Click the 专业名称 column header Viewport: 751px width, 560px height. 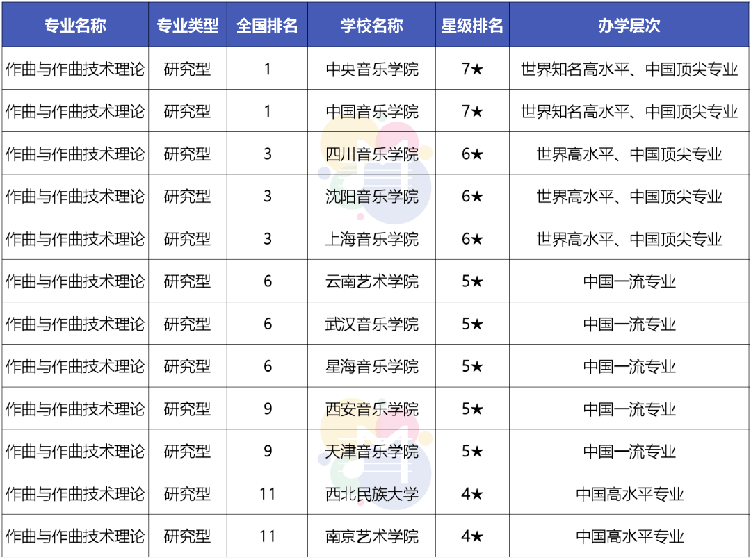coord(75,26)
